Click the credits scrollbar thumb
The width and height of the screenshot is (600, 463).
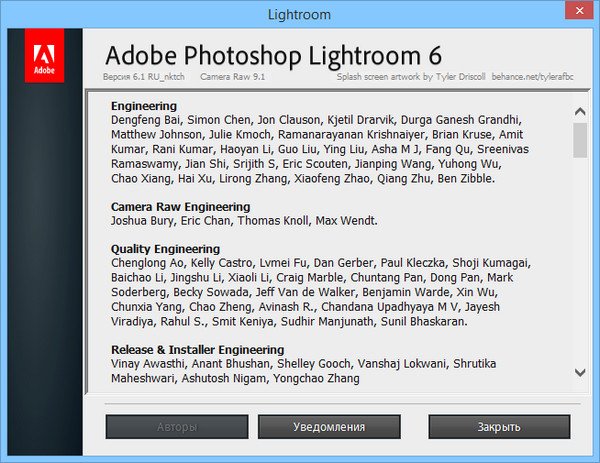click(x=579, y=139)
